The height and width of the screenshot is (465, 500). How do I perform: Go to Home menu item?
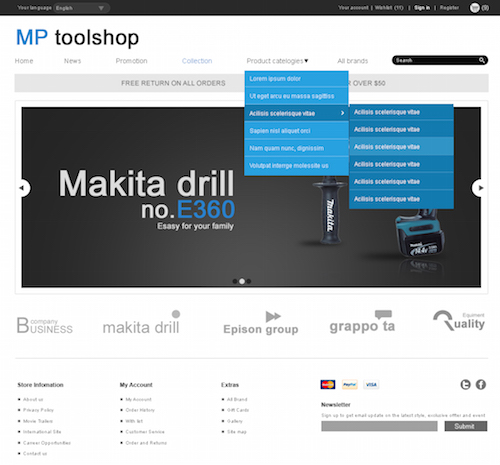coord(24,61)
